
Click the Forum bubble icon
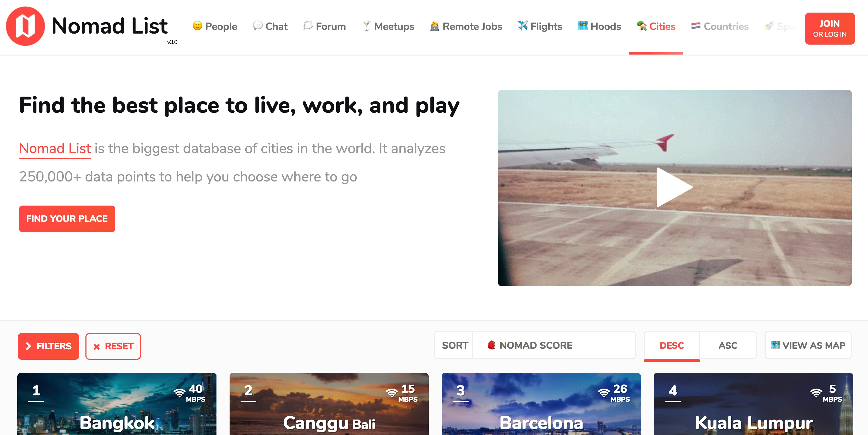[x=308, y=26]
